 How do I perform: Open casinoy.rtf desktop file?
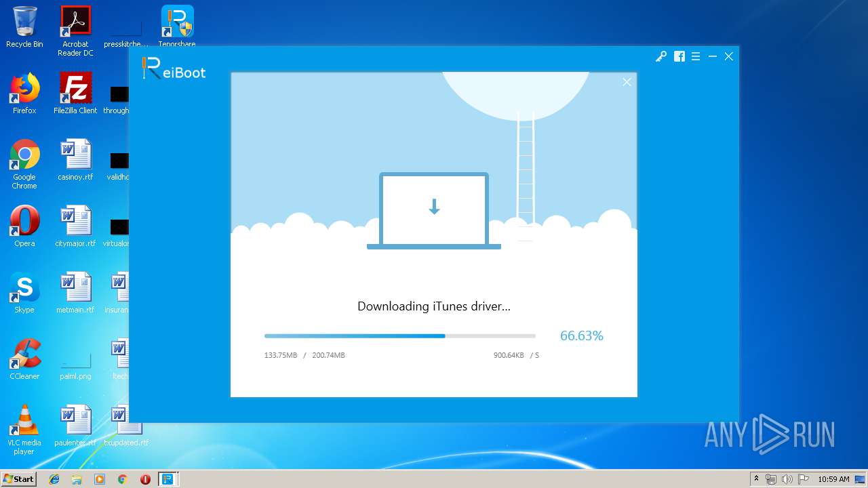pos(75,161)
